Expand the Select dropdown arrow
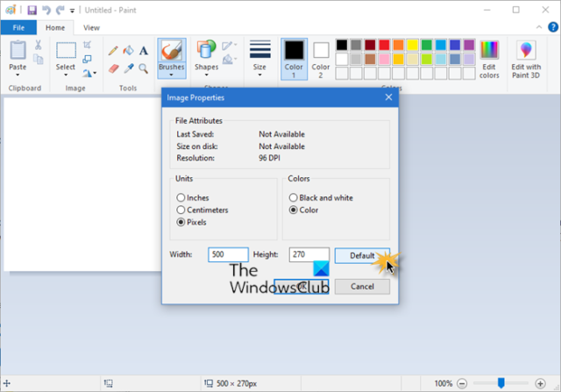561x392 pixels. (66, 75)
